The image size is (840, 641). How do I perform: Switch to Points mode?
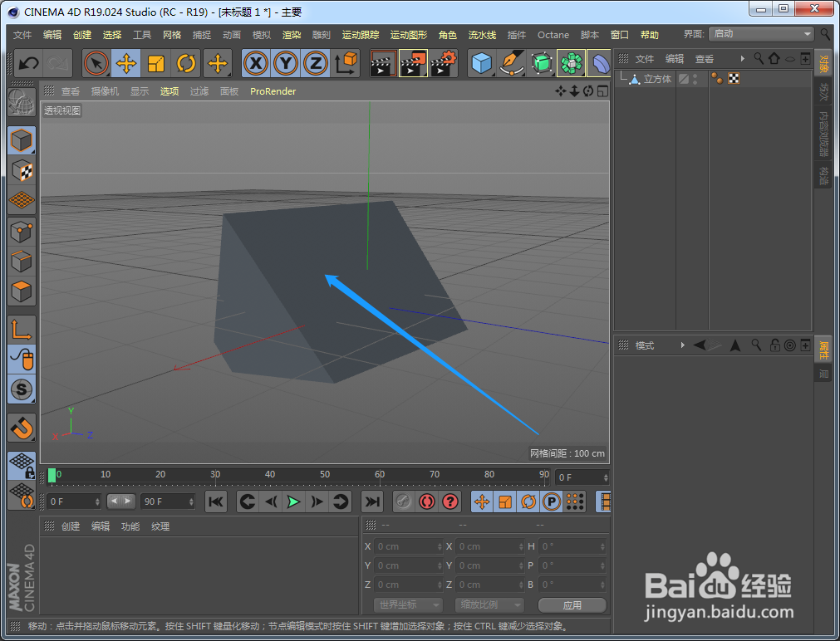pos(22,232)
